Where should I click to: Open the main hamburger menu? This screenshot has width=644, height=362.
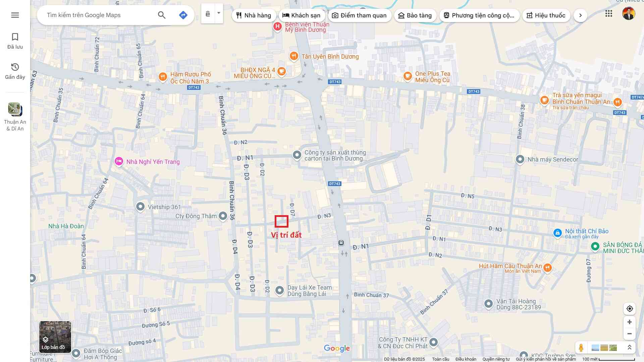pyautogui.click(x=15, y=15)
